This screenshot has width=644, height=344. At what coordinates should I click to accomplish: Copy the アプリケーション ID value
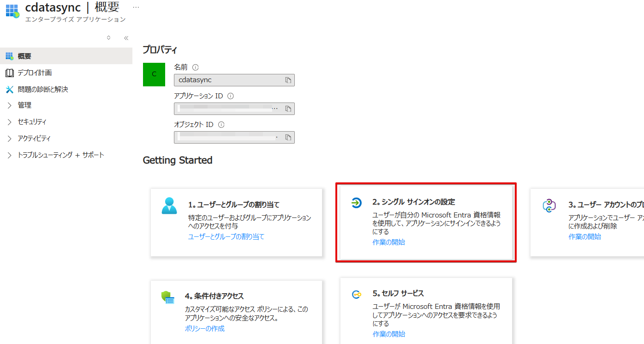tap(288, 109)
